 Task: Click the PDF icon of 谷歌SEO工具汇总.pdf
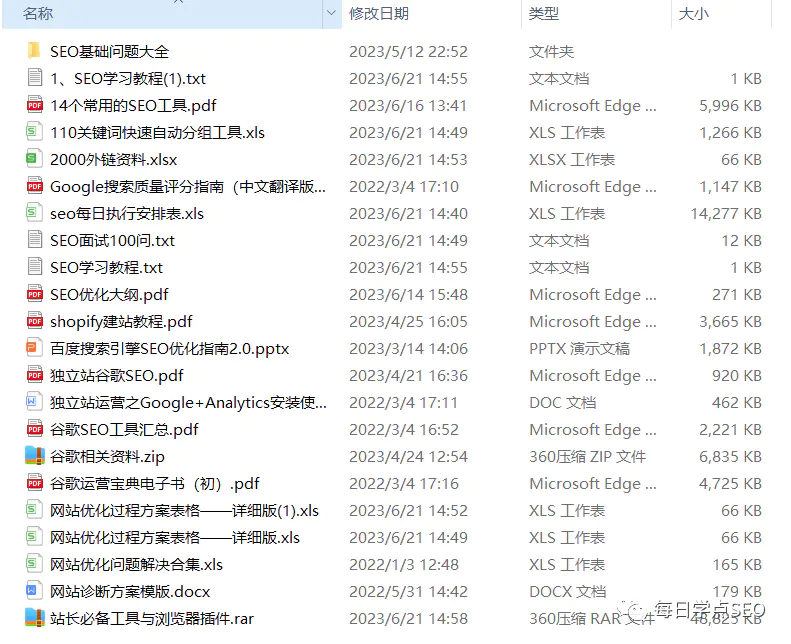(x=34, y=429)
